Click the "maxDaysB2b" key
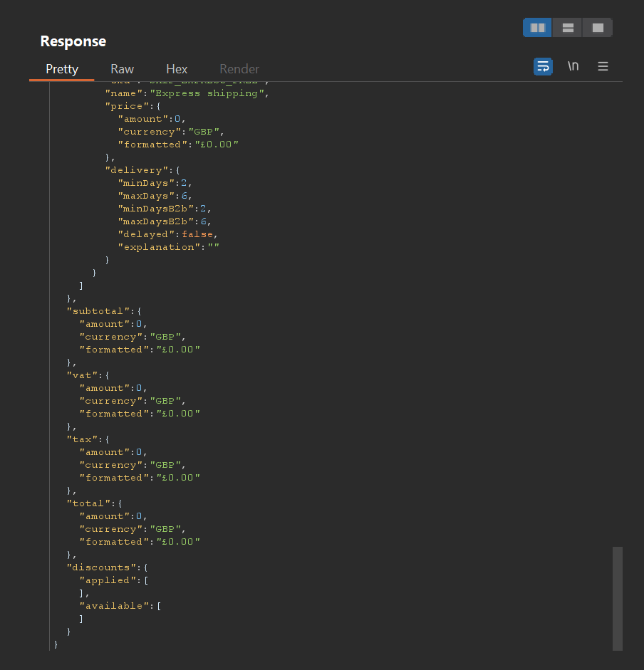The image size is (644, 670). tap(155, 221)
